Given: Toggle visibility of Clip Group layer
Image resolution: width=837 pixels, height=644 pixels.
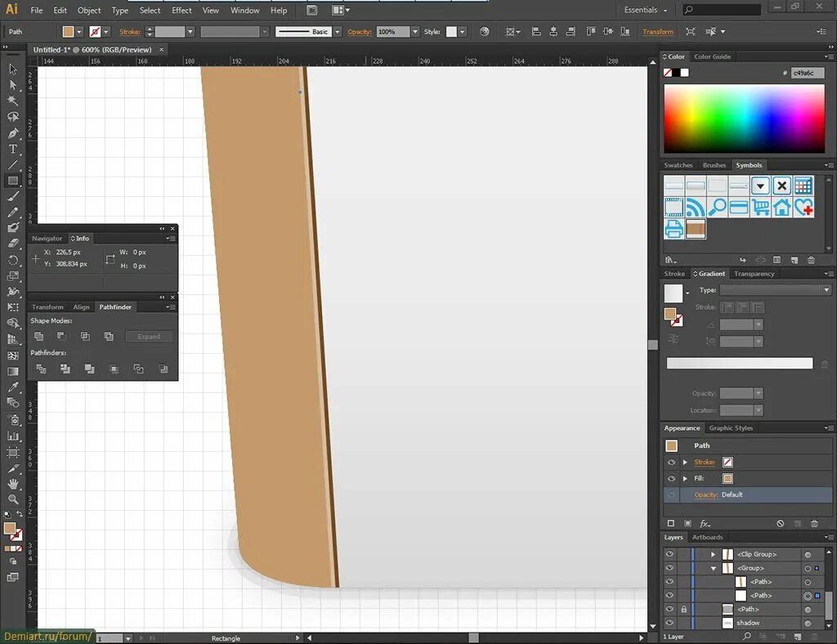Looking at the screenshot, I should click(669, 554).
